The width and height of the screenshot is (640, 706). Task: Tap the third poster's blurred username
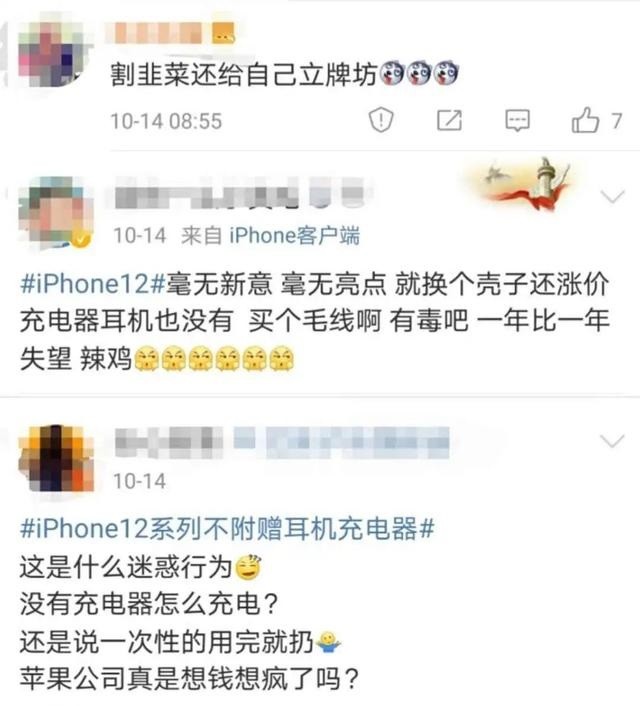click(x=282, y=442)
